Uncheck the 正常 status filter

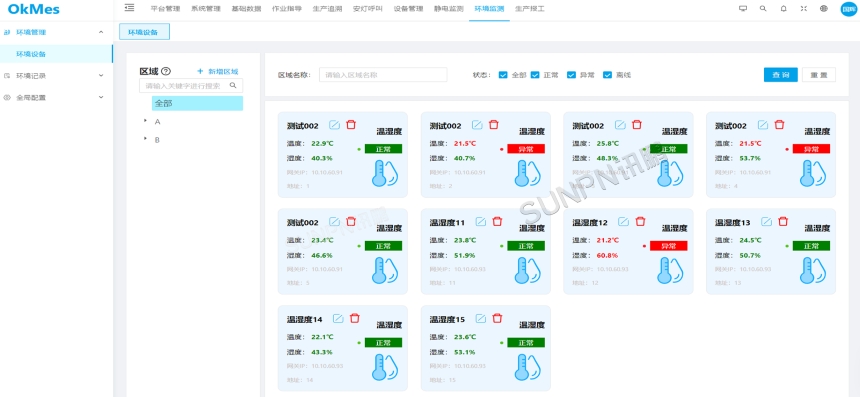point(535,75)
